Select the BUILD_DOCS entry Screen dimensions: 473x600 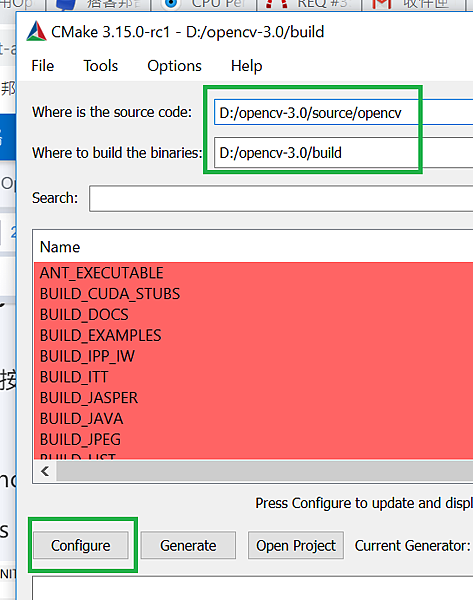(x=253, y=315)
